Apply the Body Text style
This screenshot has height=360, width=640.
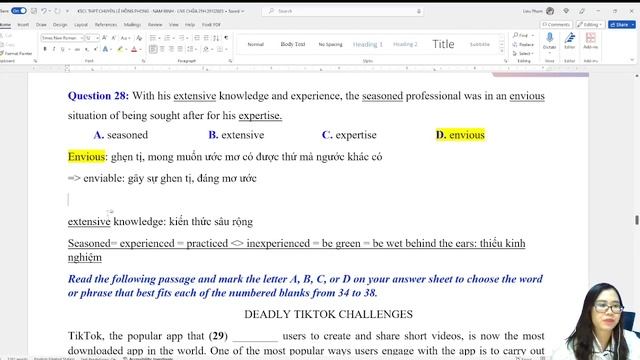point(293,44)
